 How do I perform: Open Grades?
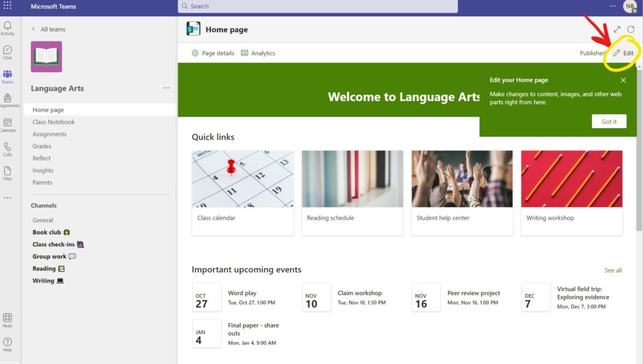(42, 146)
